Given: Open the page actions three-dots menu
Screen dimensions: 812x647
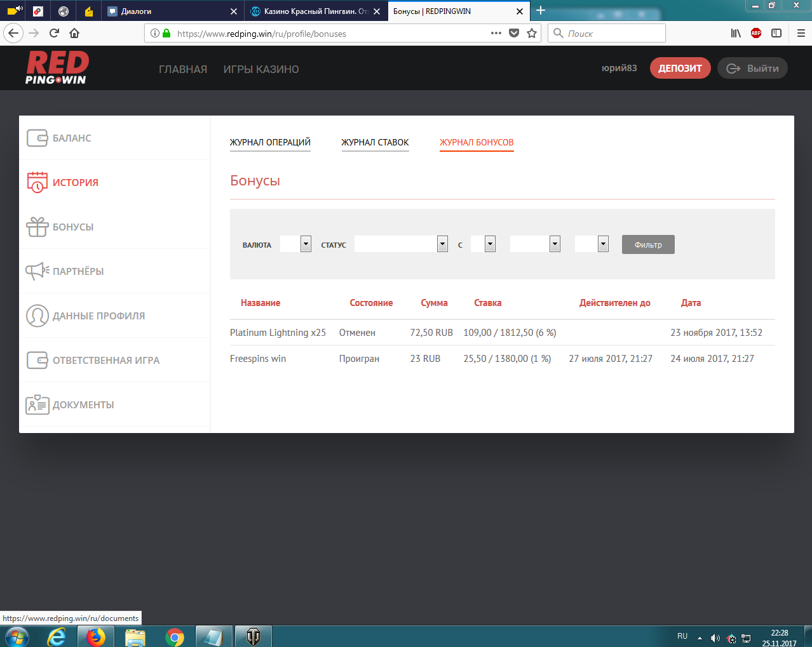Looking at the screenshot, I should 496,34.
